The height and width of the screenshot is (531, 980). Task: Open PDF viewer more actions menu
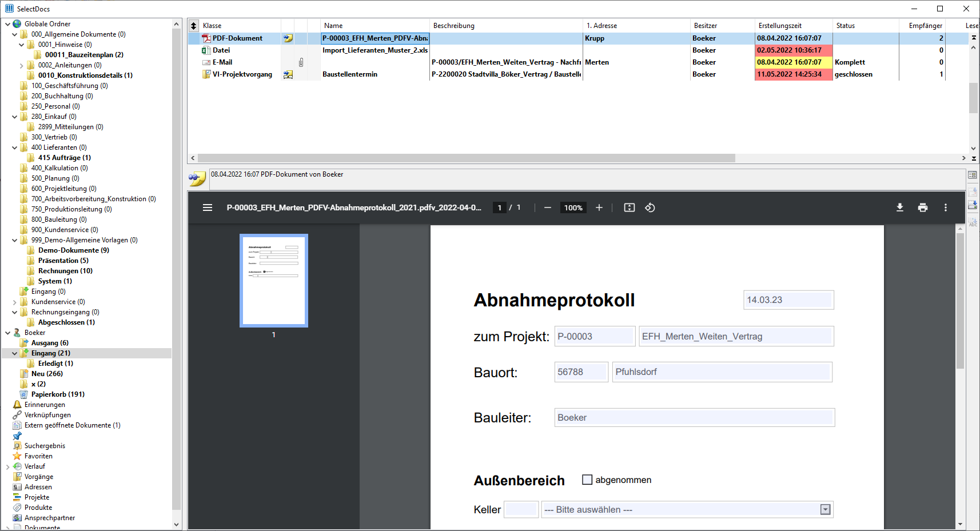tap(946, 207)
